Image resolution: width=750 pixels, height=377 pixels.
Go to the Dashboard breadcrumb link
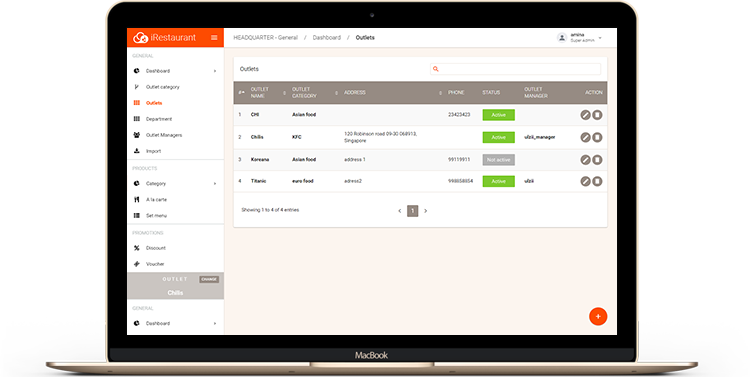click(327, 37)
